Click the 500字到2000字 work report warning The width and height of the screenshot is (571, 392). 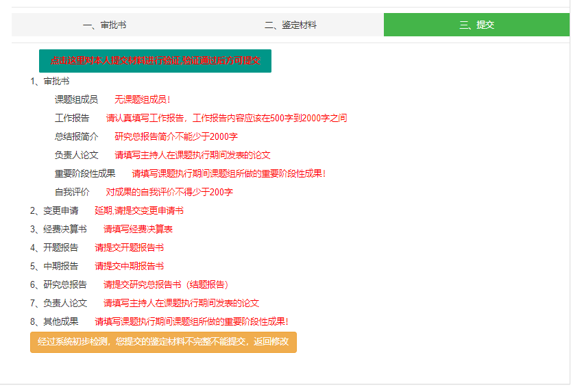226,118
